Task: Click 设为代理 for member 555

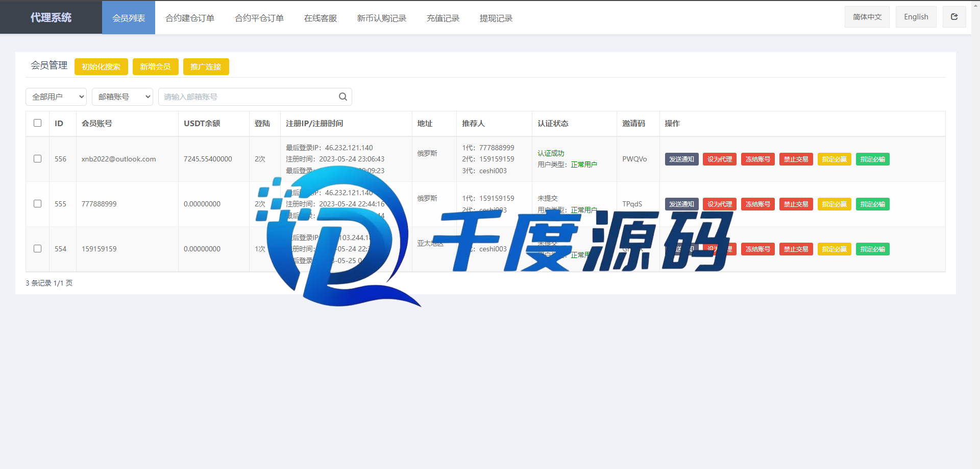Action: coord(720,204)
